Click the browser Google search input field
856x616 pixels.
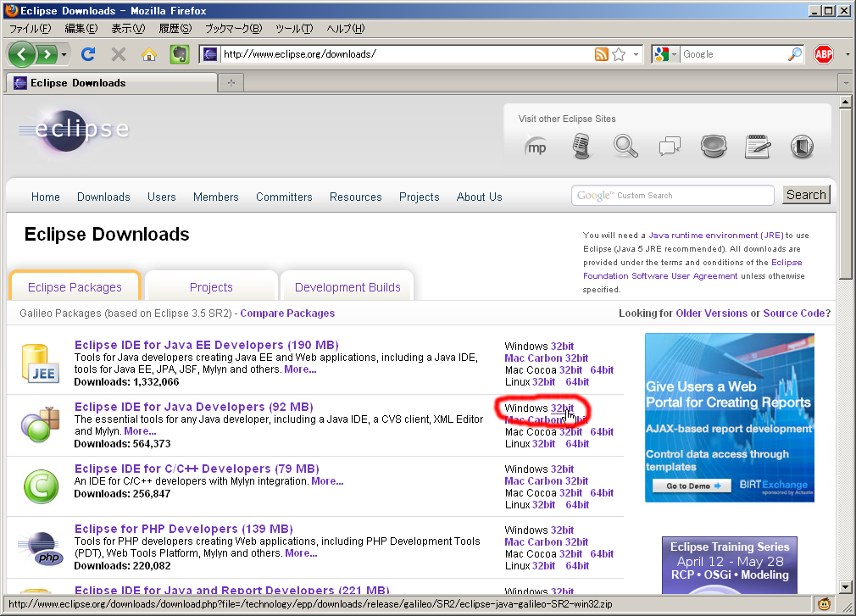click(733, 54)
